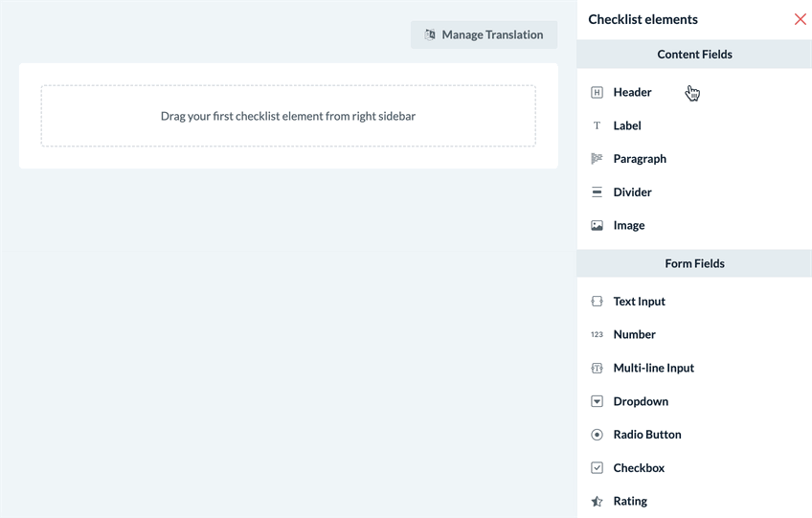Select the Label T icon
The height and width of the screenshot is (518, 812).
point(597,125)
